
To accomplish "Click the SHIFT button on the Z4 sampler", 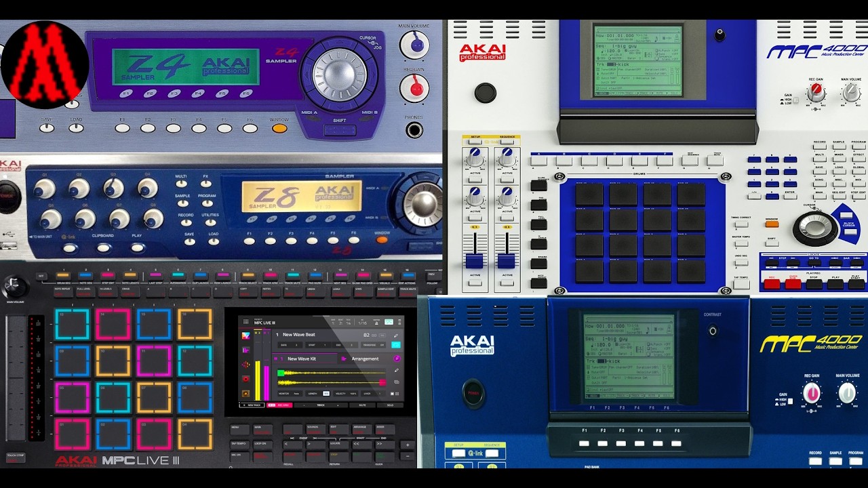I will point(340,129).
